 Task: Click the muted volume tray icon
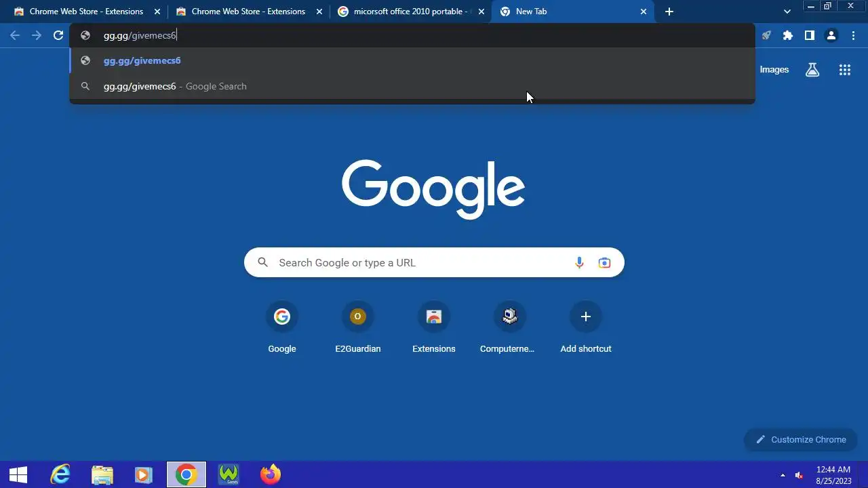coord(799,474)
